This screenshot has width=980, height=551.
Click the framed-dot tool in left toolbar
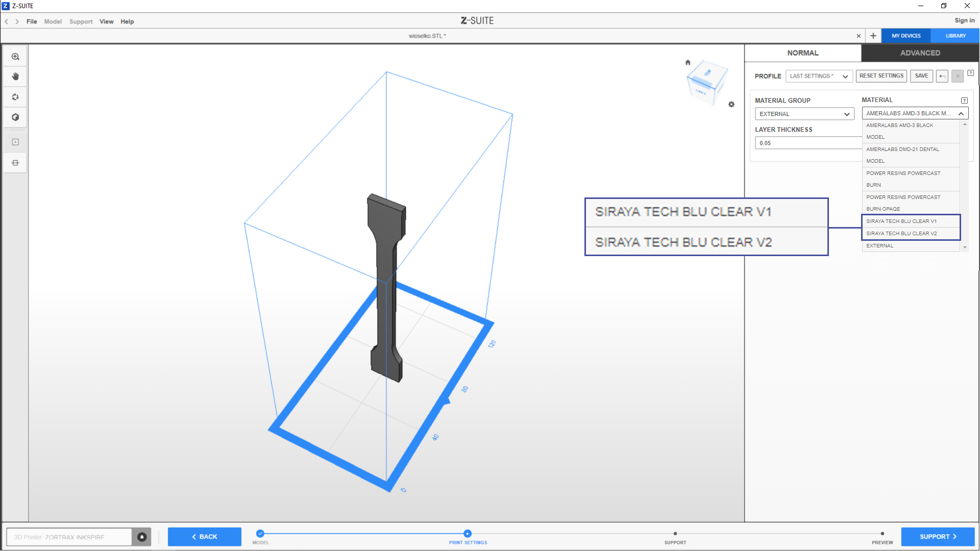pos(15,142)
